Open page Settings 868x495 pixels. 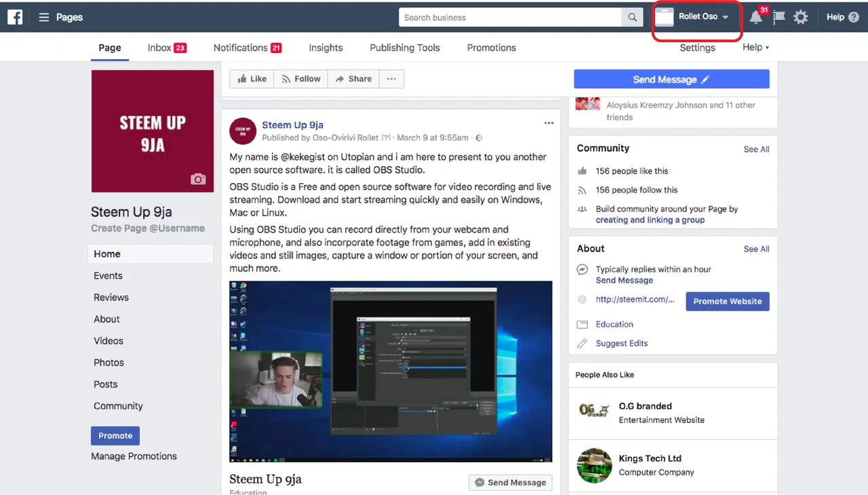point(697,47)
